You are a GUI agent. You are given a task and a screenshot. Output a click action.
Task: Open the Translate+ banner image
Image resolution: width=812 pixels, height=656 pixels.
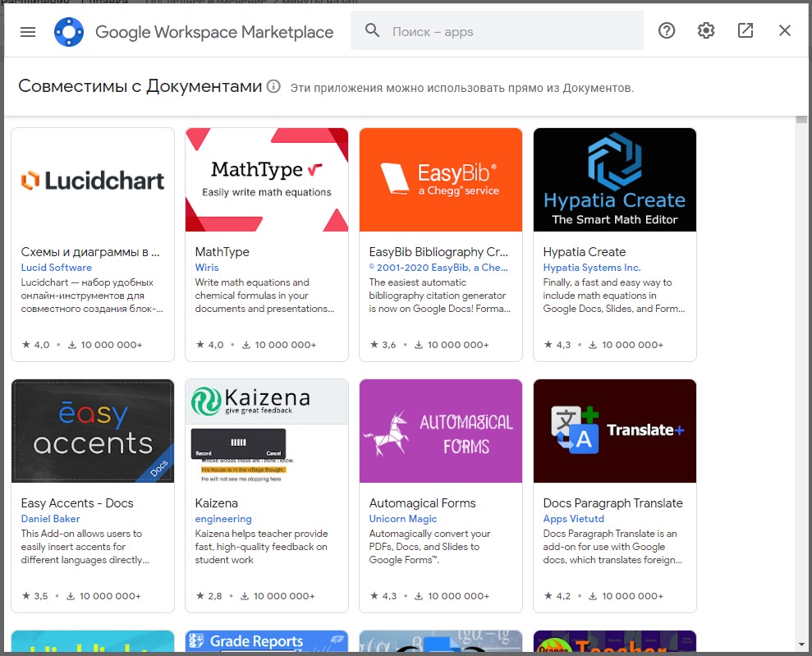[x=615, y=431]
